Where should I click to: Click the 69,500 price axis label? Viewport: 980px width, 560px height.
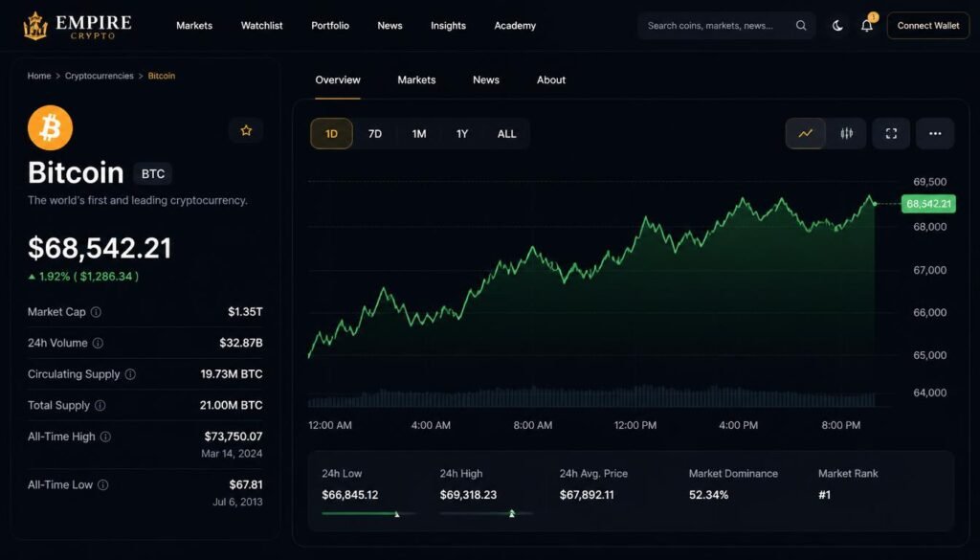click(930, 182)
